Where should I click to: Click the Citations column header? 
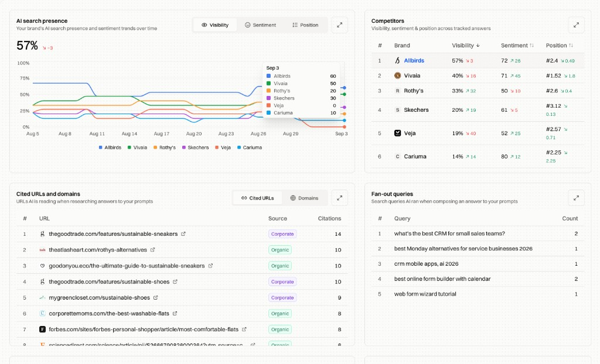[x=329, y=219]
